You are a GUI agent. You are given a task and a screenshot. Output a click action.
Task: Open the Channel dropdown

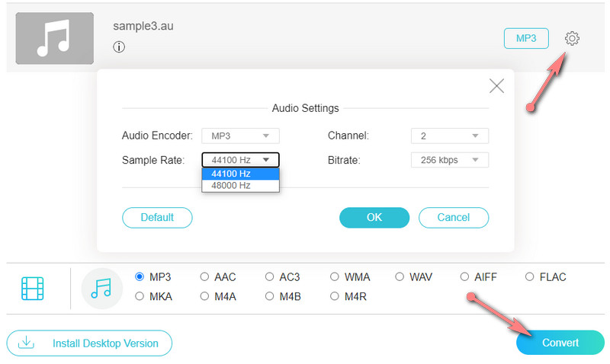point(449,136)
